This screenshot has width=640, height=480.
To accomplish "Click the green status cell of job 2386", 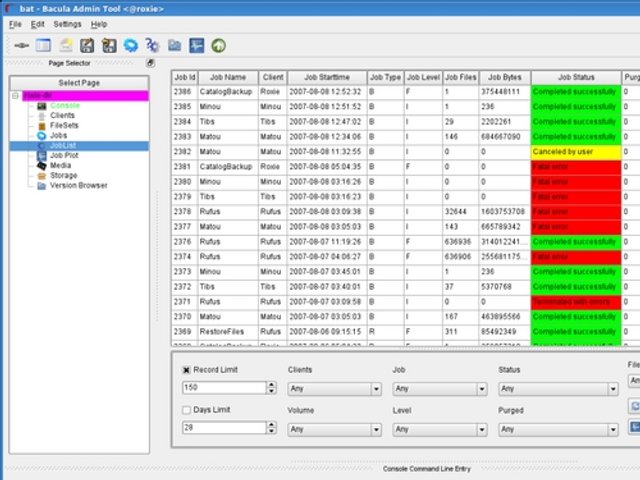I will point(576,92).
